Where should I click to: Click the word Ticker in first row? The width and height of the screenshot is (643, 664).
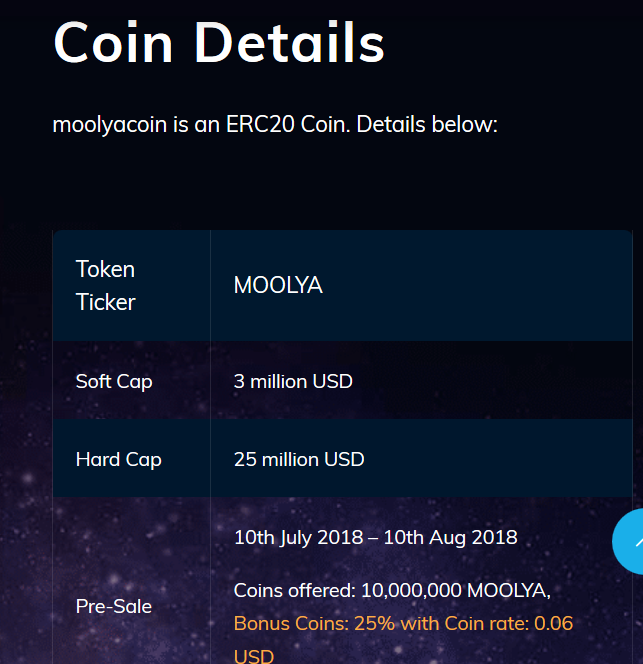(x=105, y=302)
